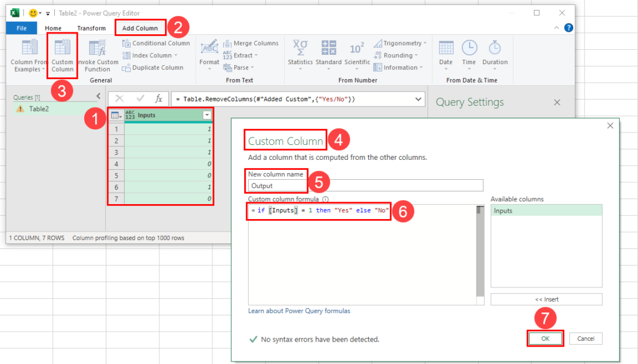Open Column From Examples tool

pos(28,56)
